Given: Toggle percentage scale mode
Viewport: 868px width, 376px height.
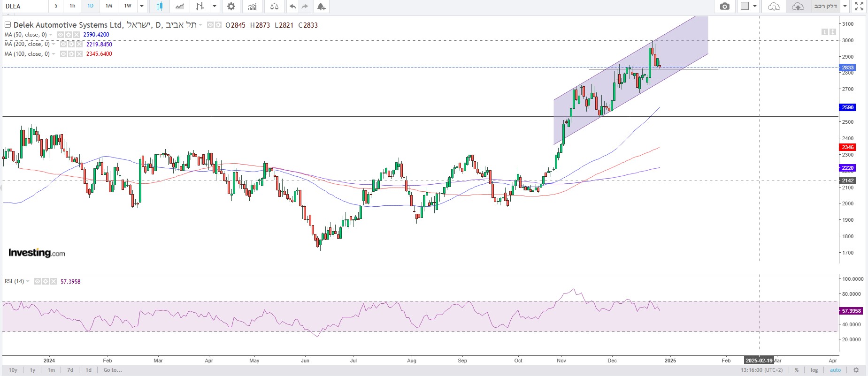Looking at the screenshot, I should 797,370.
